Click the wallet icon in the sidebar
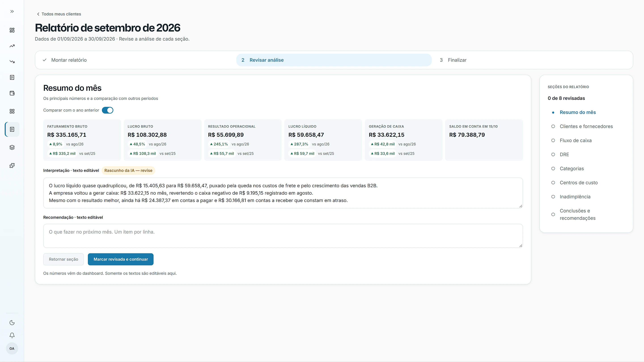Viewport: 644px width, 362px height. coord(12,93)
